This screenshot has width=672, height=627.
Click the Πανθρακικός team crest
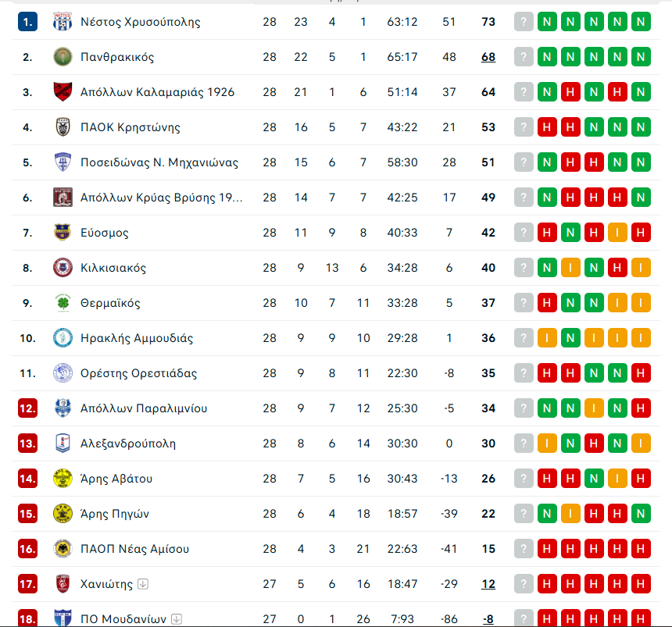click(63, 57)
